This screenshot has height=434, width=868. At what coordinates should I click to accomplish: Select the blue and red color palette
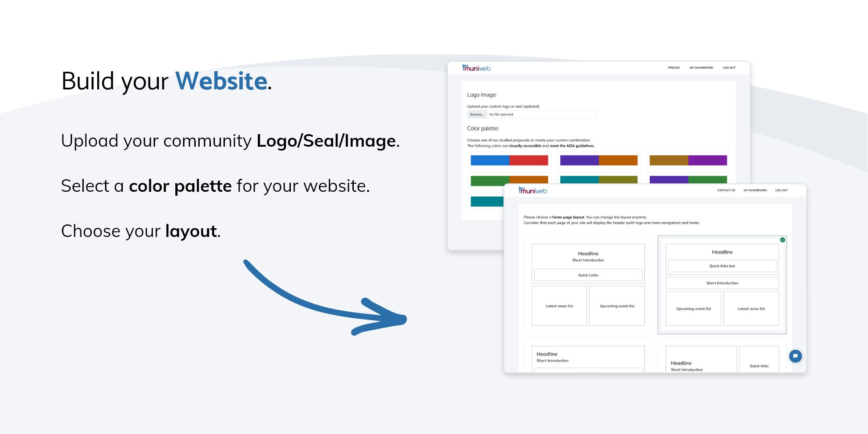click(509, 161)
